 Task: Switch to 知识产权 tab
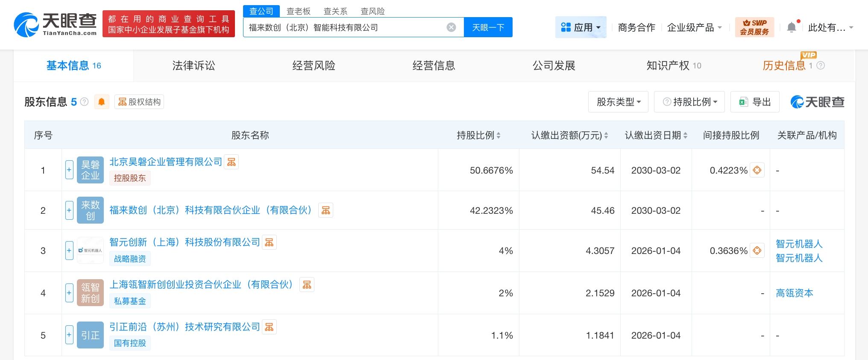point(673,65)
